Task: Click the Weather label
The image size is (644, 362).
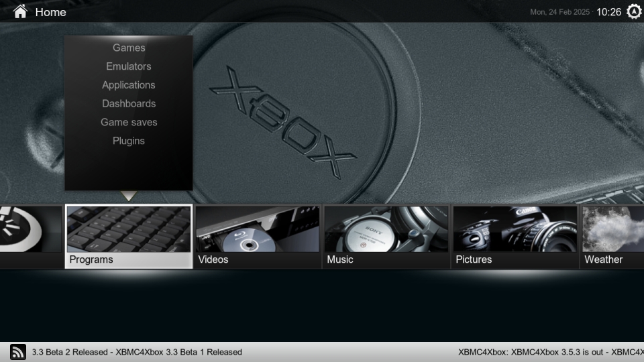Action: tap(603, 259)
